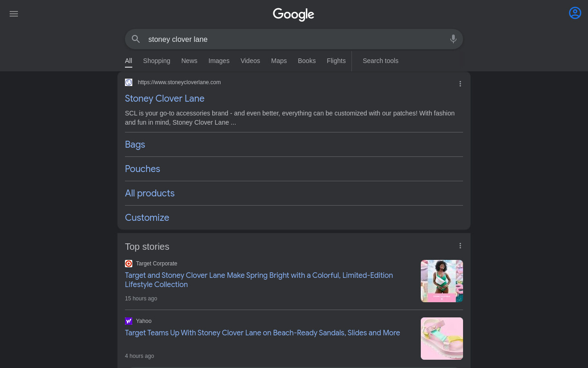
Task: Click the Yahoo sandals story thumbnail
Action: pos(442,339)
